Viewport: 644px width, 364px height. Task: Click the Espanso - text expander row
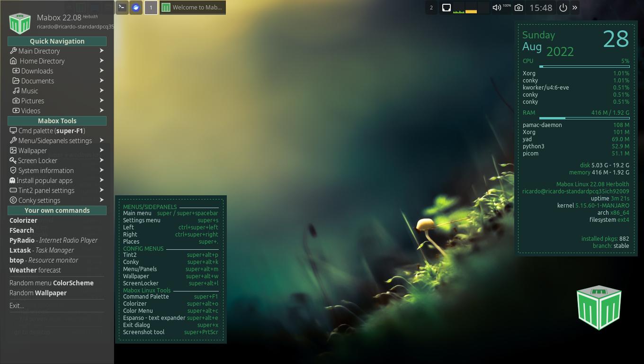pyautogui.click(x=170, y=318)
